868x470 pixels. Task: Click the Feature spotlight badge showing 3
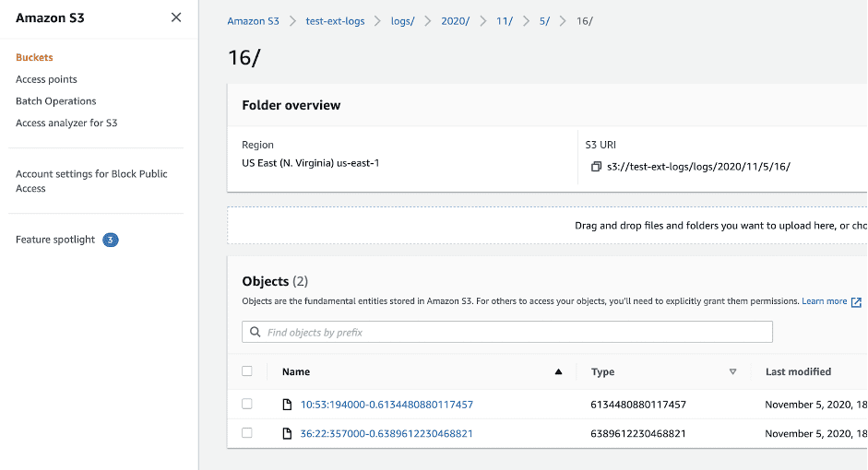click(110, 240)
